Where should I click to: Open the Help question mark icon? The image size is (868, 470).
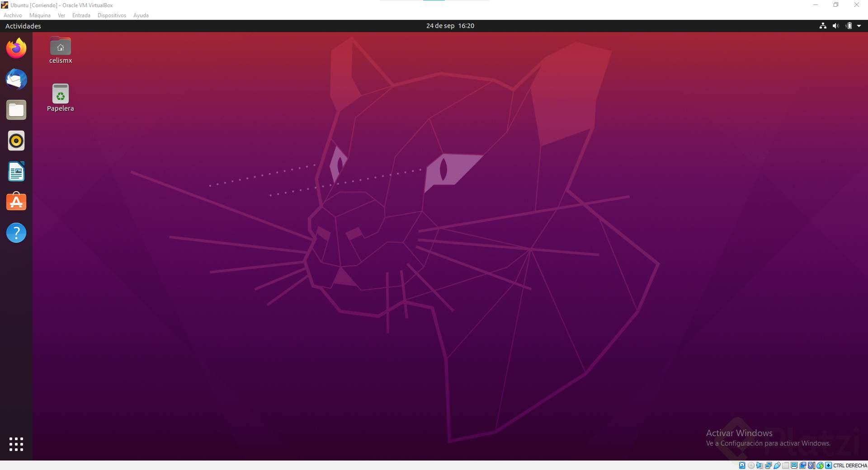click(16, 233)
